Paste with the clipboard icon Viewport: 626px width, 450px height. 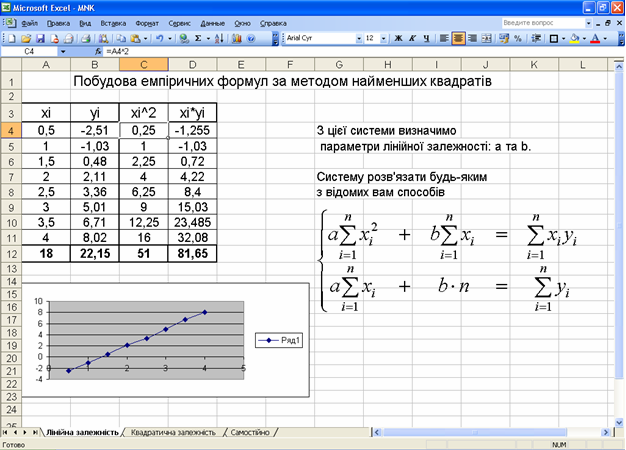pyautogui.click(x=136, y=38)
